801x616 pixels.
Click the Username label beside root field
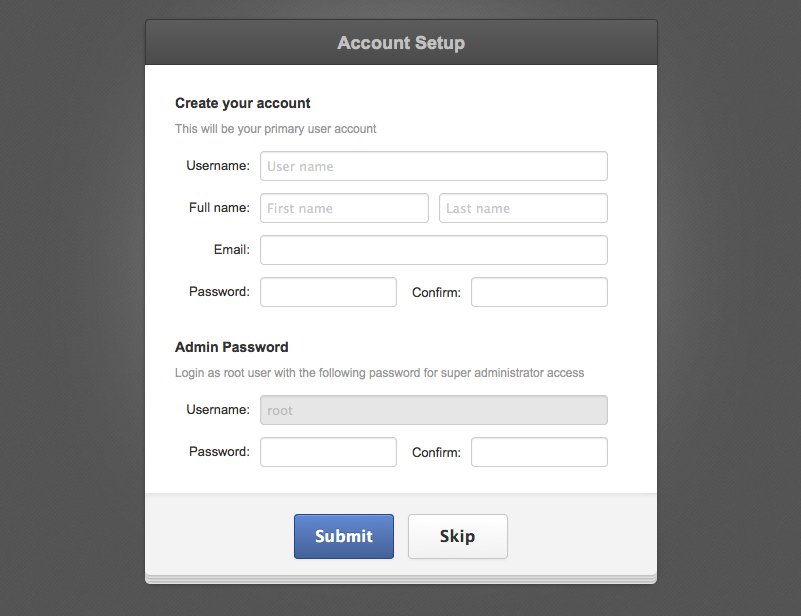(x=218, y=410)
